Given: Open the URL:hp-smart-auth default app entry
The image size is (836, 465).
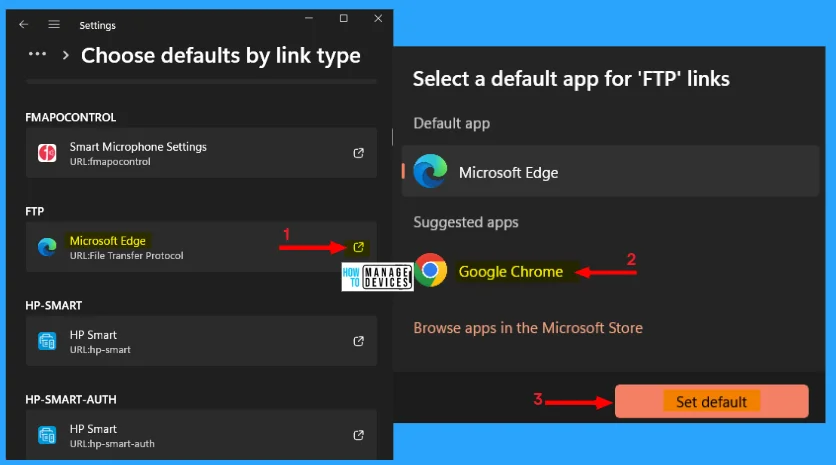Looking at the screenshot, I should point(201,435).
